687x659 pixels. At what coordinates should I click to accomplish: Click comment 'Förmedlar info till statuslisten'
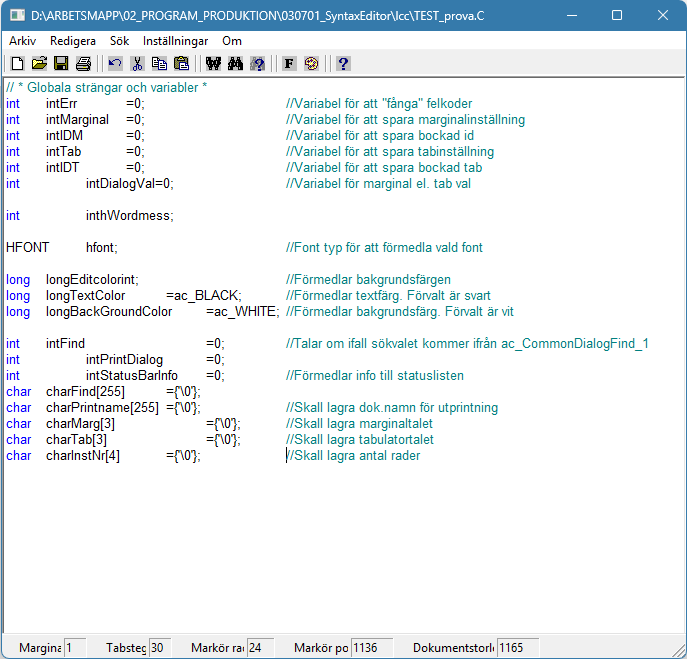tap(375, 376)
